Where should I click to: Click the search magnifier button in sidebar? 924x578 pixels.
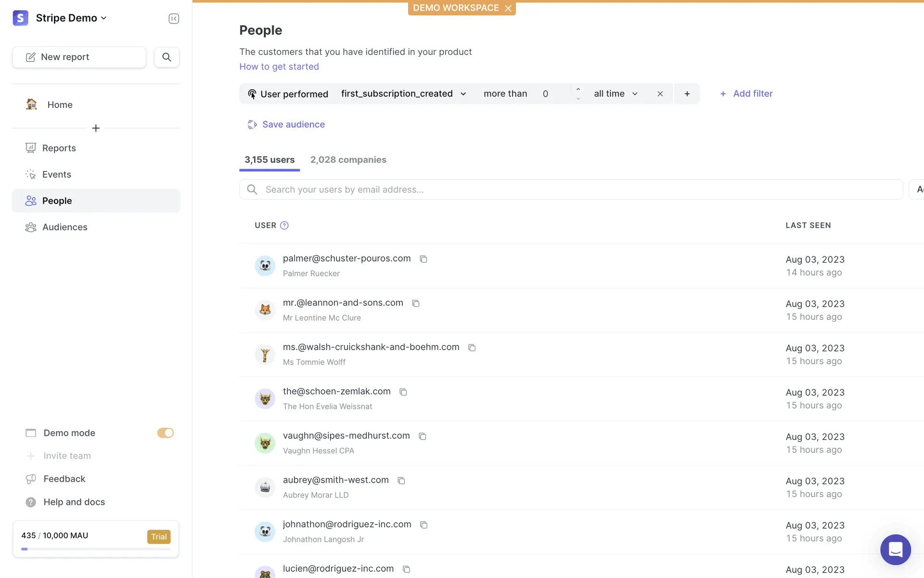(167, 57)
